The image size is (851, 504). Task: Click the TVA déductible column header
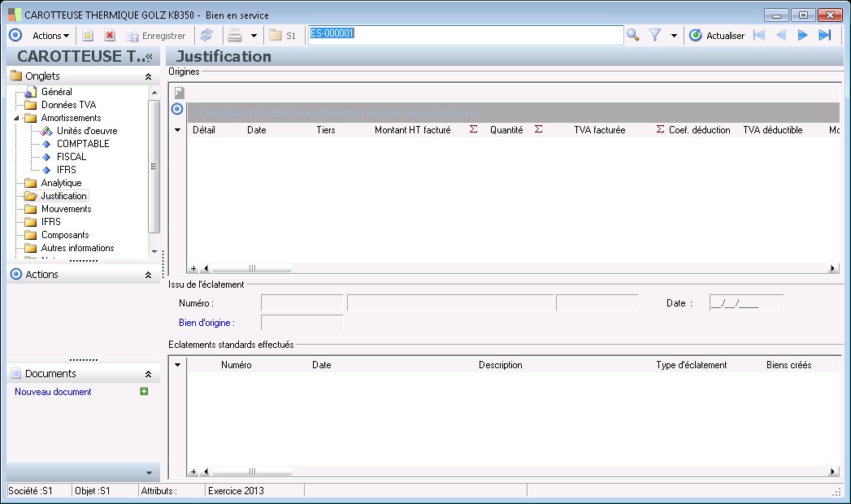773,130
